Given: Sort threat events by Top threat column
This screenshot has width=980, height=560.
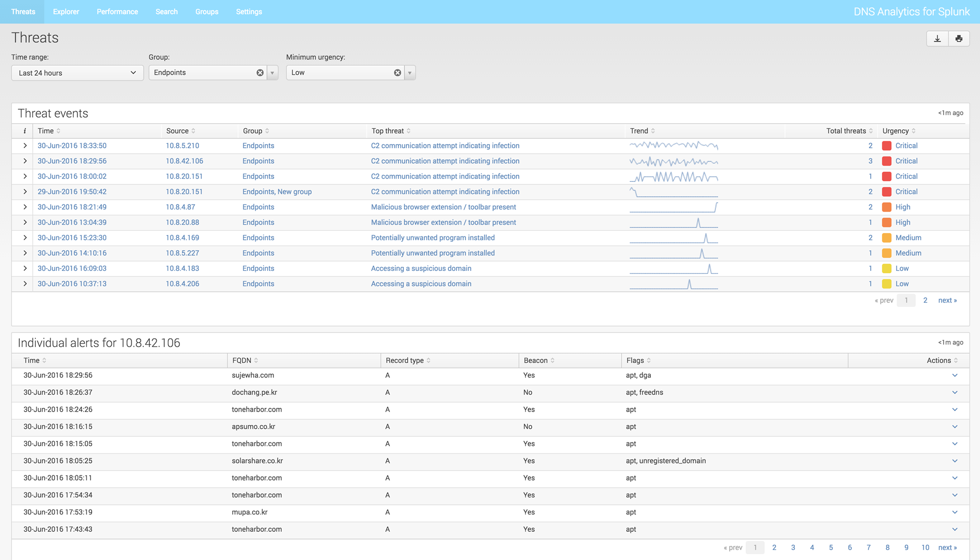Looking at the screenshot, I should tap(391, 131).
